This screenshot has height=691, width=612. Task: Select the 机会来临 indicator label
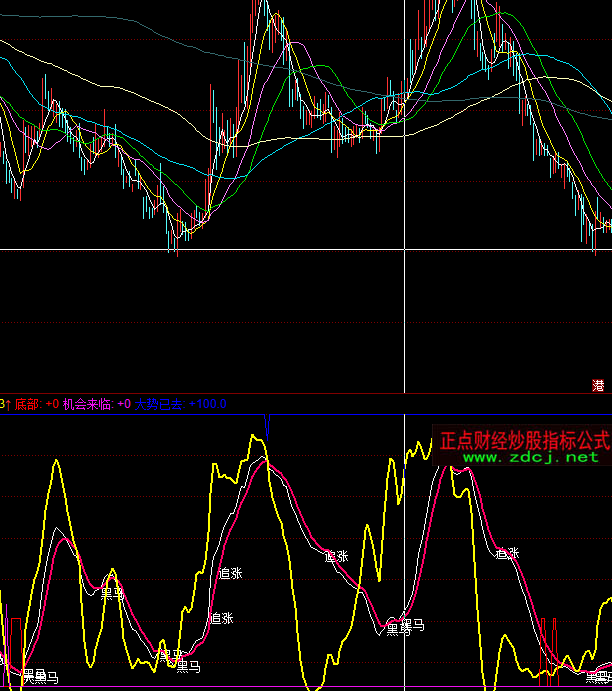[87, 404]
